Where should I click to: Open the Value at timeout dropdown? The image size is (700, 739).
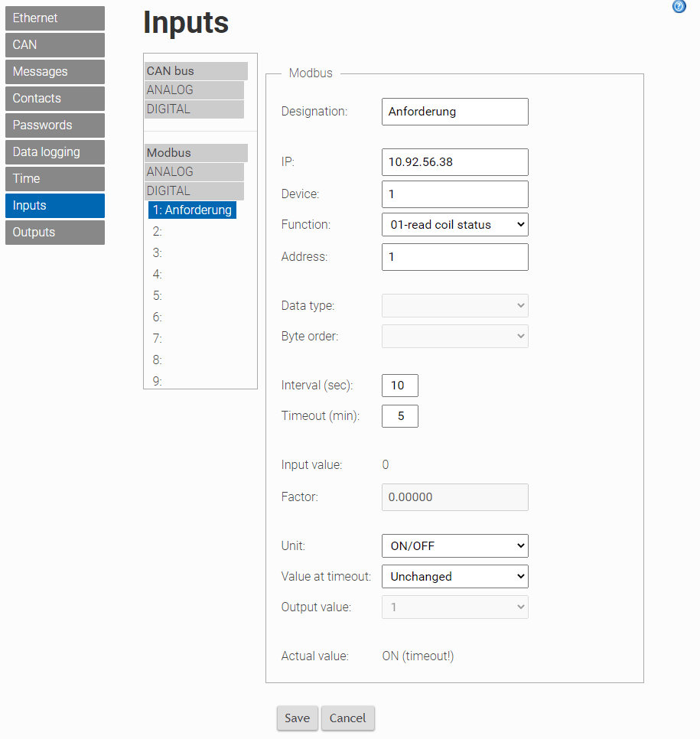point(454,576)
